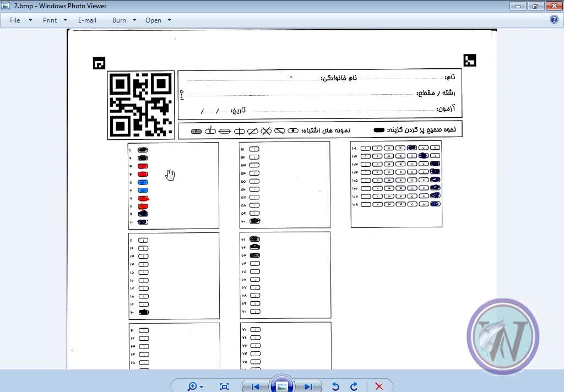564x392 pixels.
Task: Expand the Open dropdown
Action: (158, 20)
